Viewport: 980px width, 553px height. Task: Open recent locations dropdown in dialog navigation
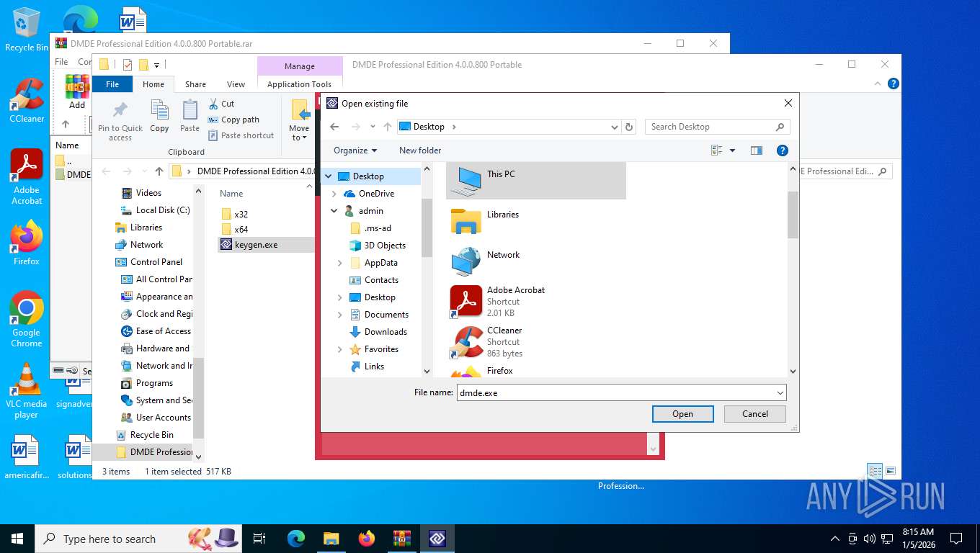373,127
